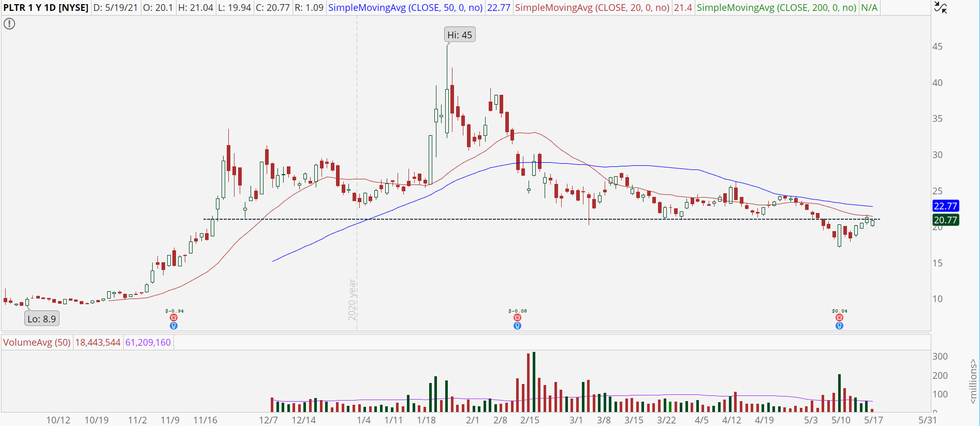
Task: Click the date readout D: 5/19/21
Action: pos(116,8)
